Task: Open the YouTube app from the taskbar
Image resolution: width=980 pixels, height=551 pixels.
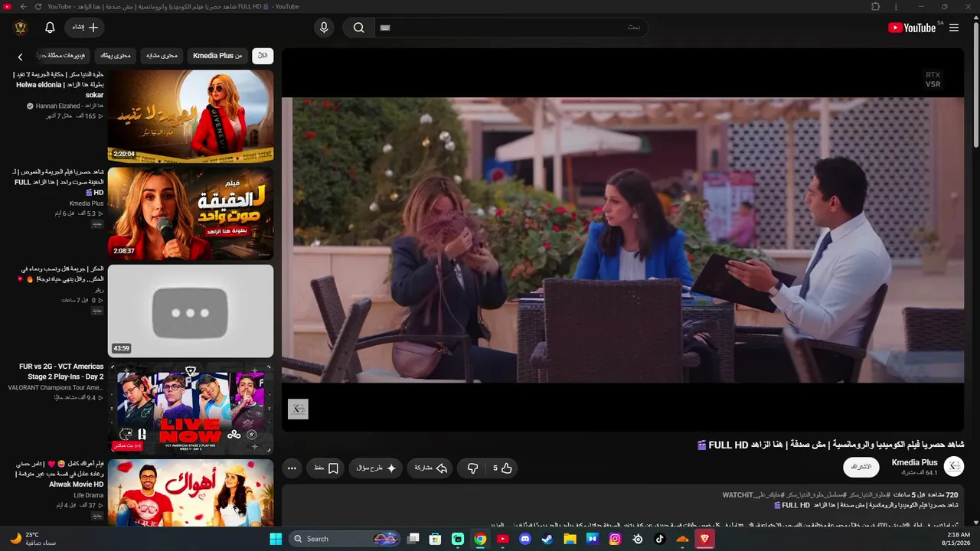Action: point(503,539)
